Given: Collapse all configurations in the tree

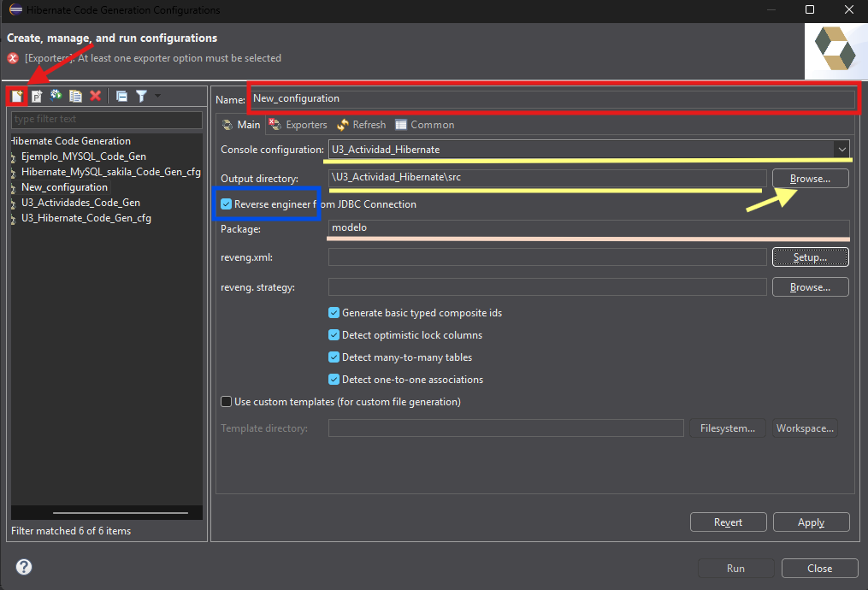Looking at the screenshot, I should (x=121, y=97).
